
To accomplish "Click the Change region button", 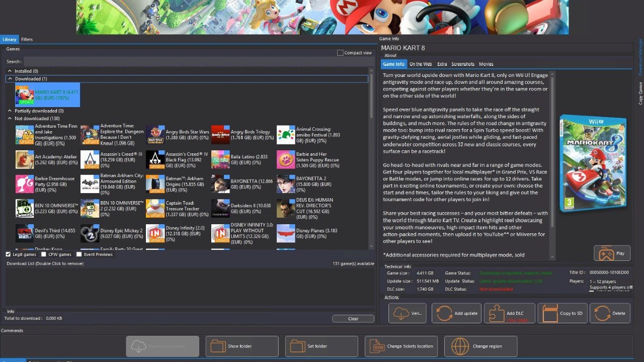I will pos(480,346).
